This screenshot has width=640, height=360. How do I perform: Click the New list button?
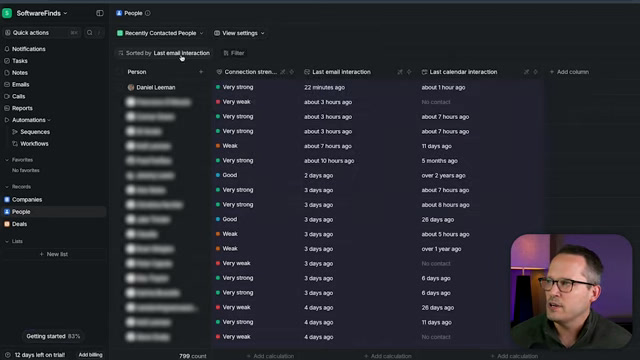[x=54, y=254]
